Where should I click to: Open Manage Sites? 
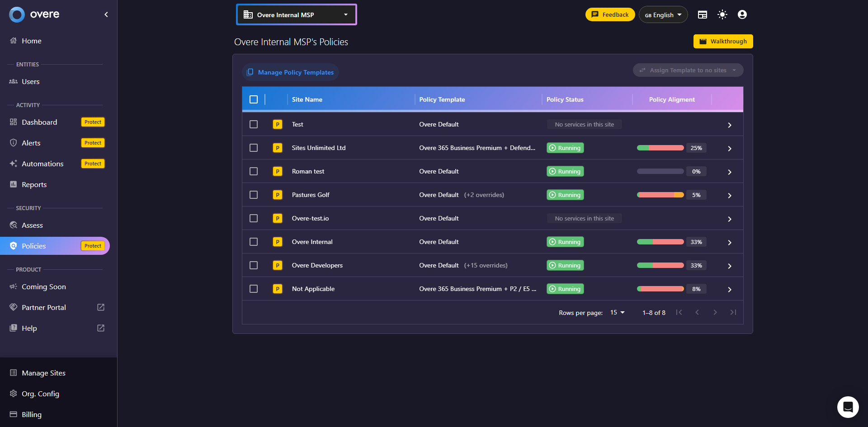pos(55,373)
